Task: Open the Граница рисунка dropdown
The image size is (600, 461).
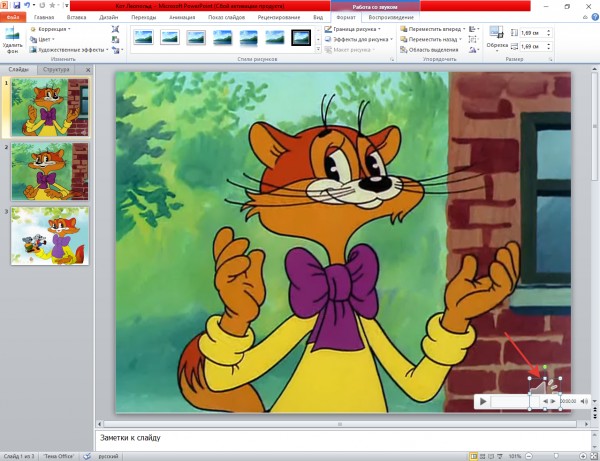Action: coord(352,29)
